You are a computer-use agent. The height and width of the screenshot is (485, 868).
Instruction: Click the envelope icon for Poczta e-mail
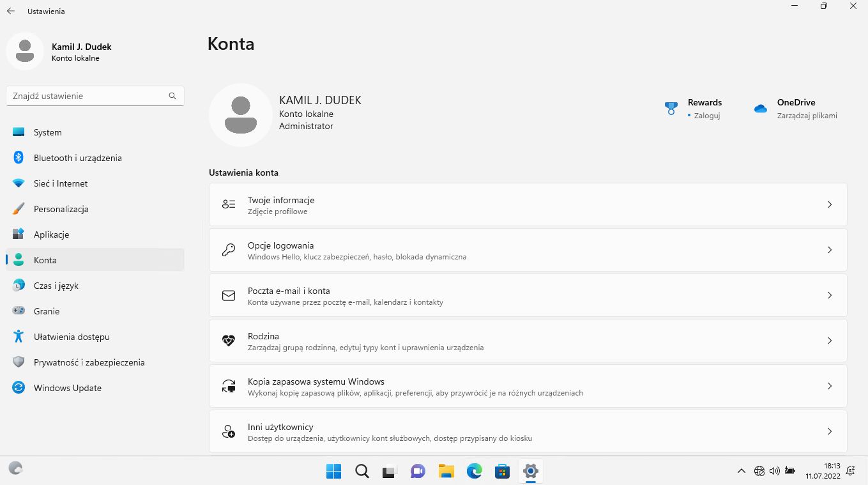click(228, 295)
